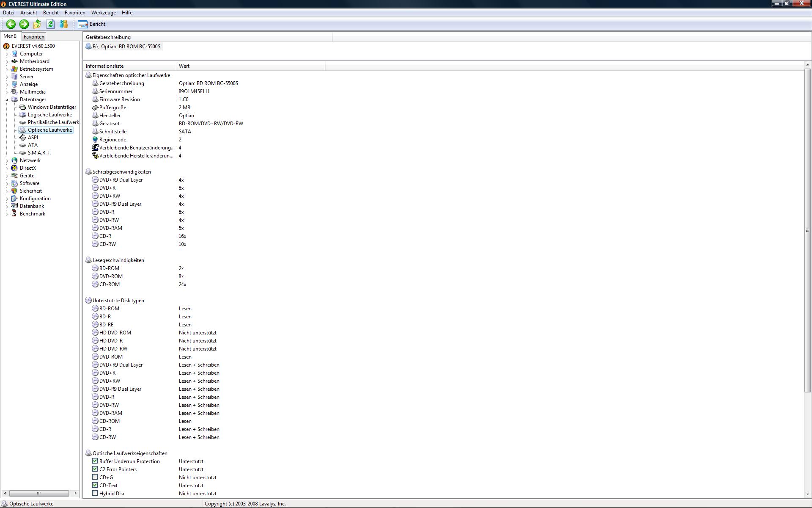Expand the Motherboard tree node arrow
Viewport: 812px width, 508px height.
pyautogui.click(x=7, y=62)
